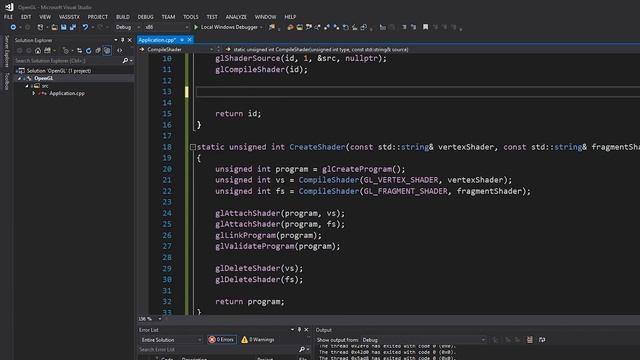This screenshot has height=360, width=640.
Task: Open the Server Explorer side tab
Action: [6, 51]
